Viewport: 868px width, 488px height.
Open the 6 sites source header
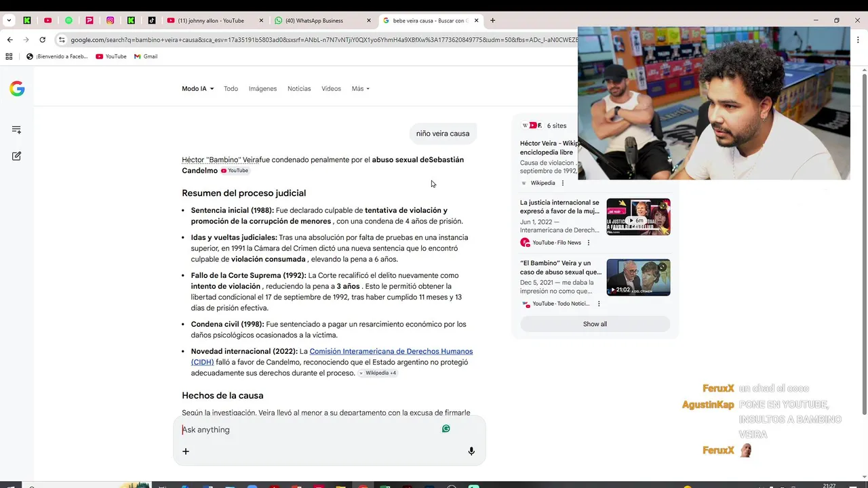click(545, 125)
